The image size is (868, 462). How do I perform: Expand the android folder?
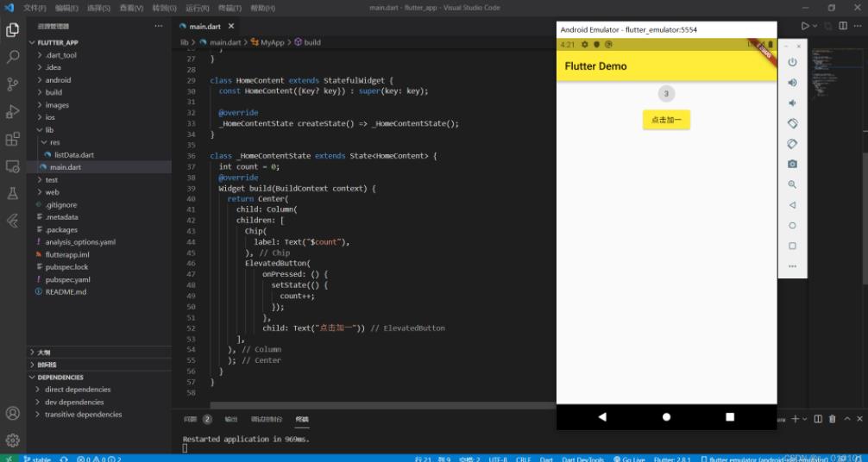click(x=58, y=80)
